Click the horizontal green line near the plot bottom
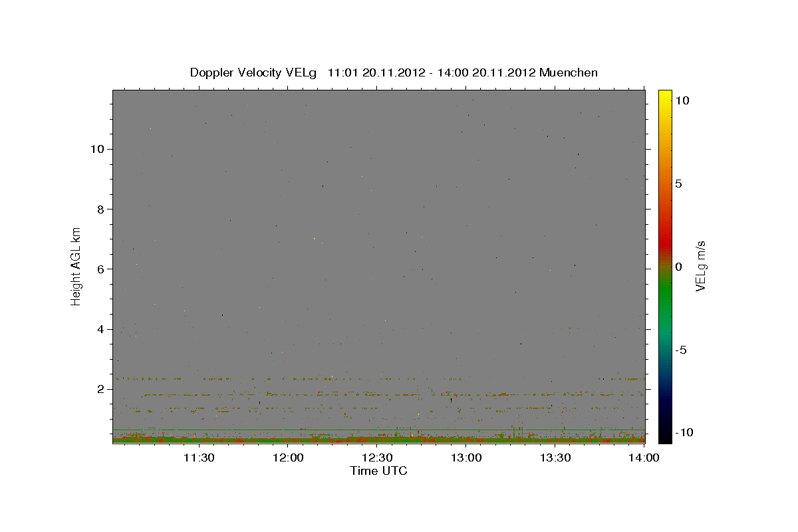The image size is (798, 532). pos(378,430)
